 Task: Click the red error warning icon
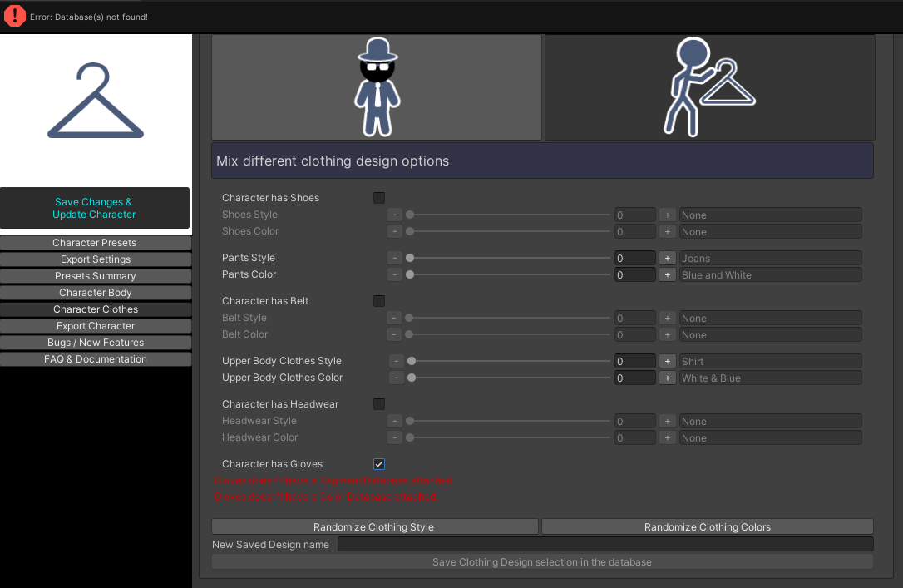point(15,16)
